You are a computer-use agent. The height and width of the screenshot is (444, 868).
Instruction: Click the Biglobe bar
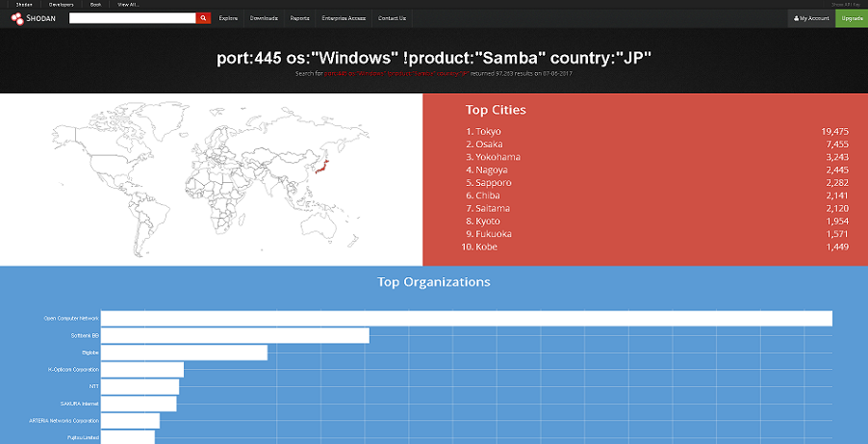point(184,353)
